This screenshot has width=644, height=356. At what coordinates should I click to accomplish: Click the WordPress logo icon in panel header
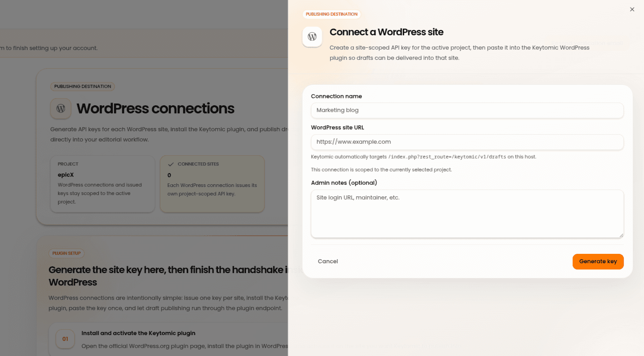tap(312, 37)
